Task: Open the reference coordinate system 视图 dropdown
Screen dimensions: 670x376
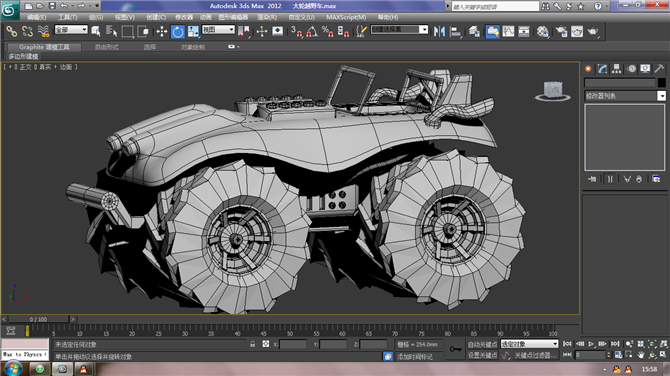Action: [218, 29]
